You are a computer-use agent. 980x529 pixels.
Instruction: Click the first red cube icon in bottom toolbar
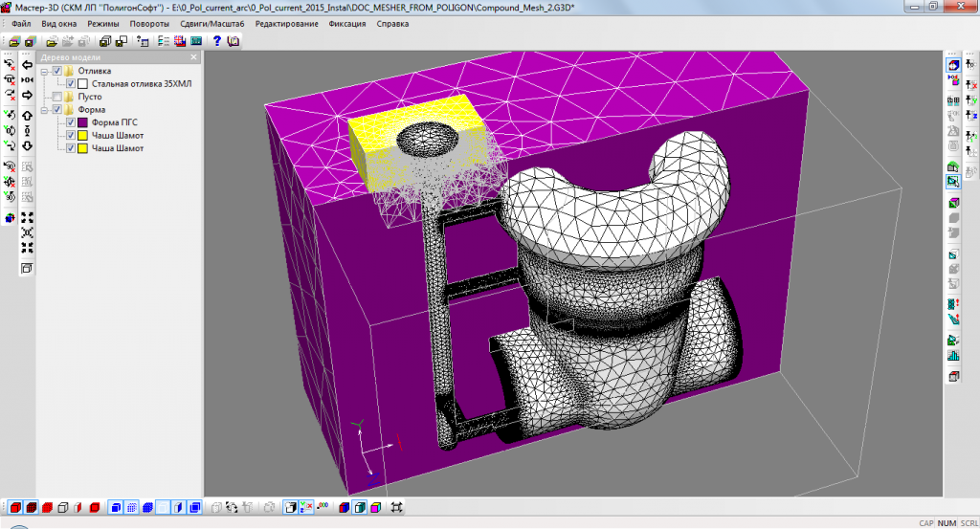(x=13, y=507)
